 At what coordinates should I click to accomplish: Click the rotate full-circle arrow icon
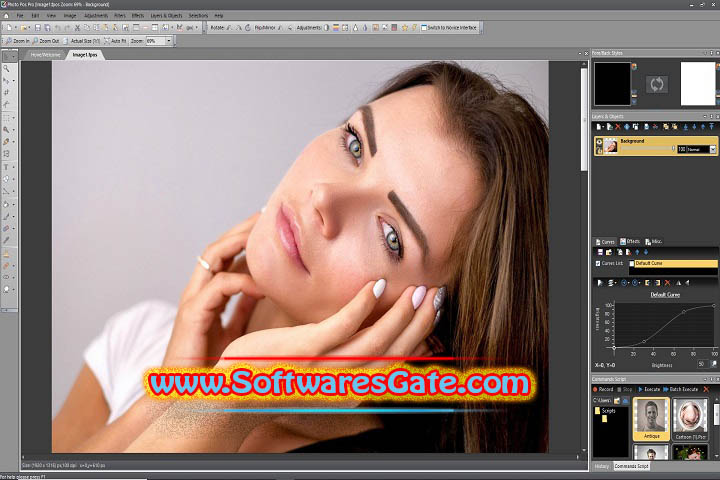coord(248,28)
